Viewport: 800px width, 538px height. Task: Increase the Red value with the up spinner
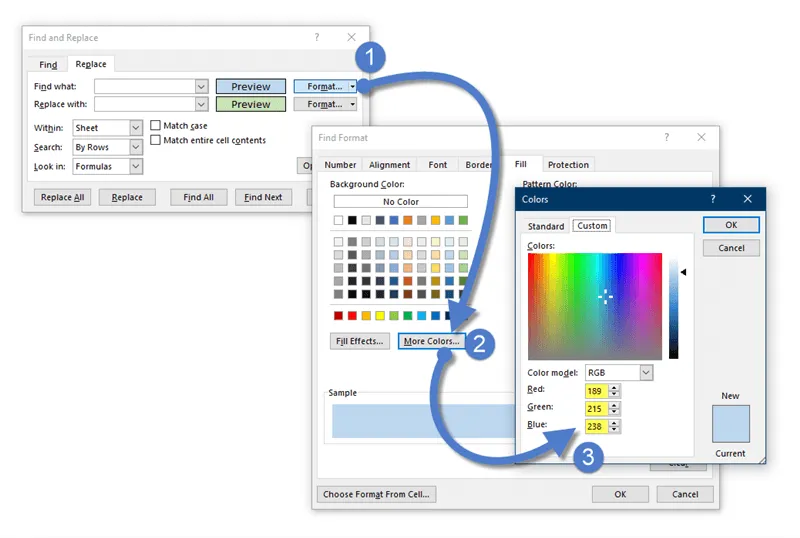(615, 386)
